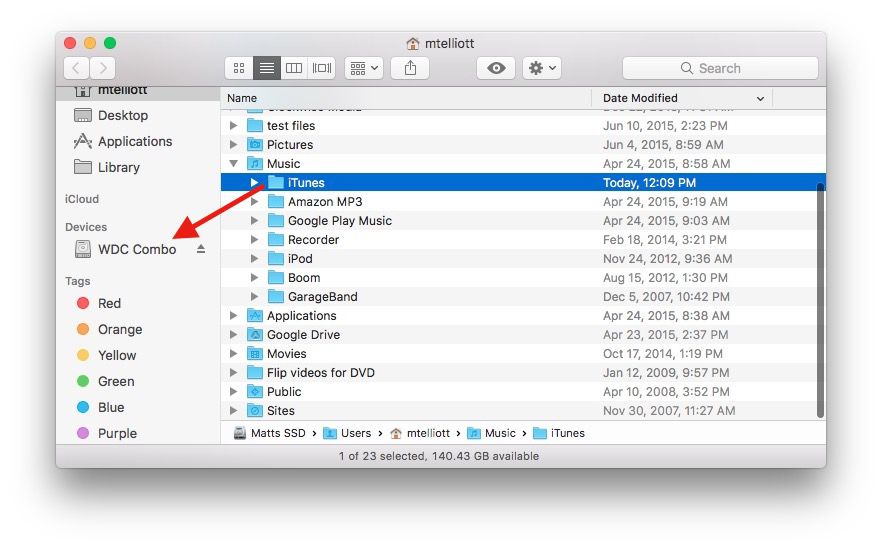This screenshot has height=548, width=882.
Task: Select the Movies folder icon
Action: click(x=255, y=354)
